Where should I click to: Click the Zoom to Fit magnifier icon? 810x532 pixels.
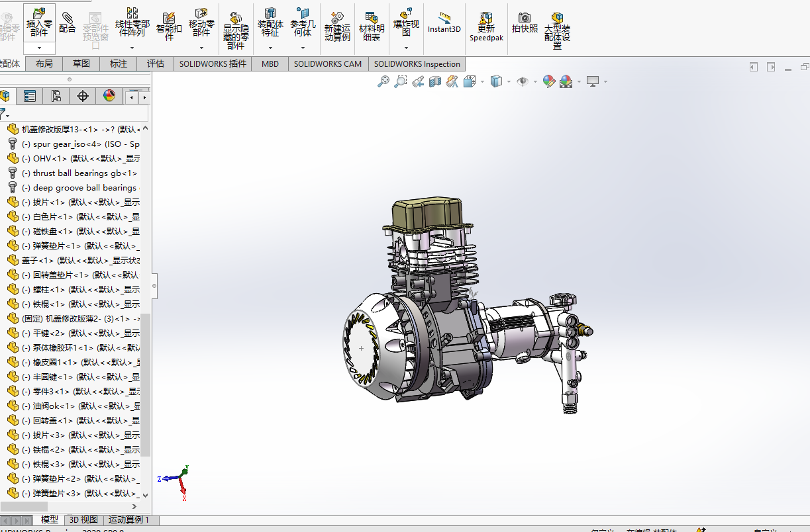[x=383, y=81]
